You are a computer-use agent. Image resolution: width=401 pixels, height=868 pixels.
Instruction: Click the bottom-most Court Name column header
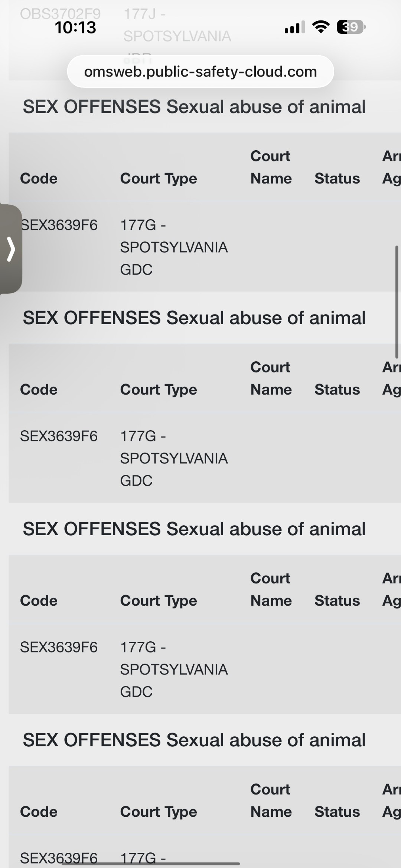point(271,800)
